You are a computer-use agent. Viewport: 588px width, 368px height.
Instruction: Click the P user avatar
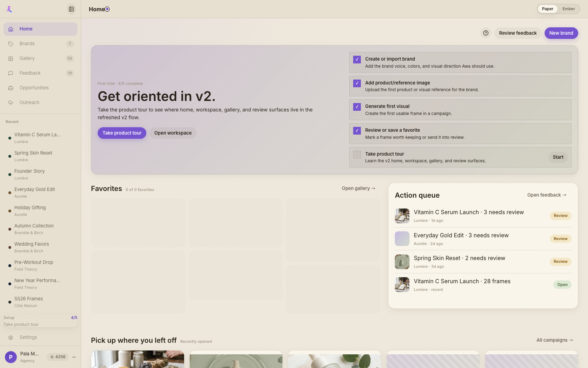(x=11, y=357)
